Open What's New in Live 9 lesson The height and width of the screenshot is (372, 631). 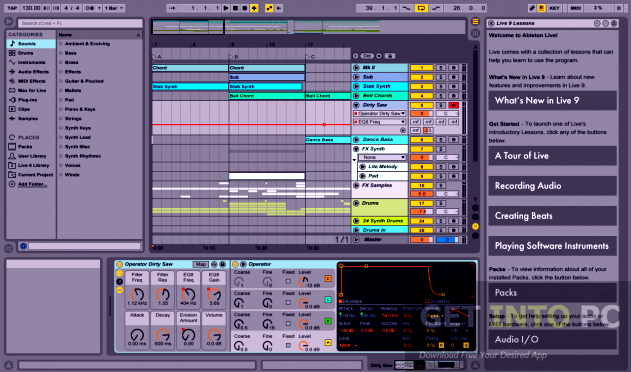tap(552, 100)
